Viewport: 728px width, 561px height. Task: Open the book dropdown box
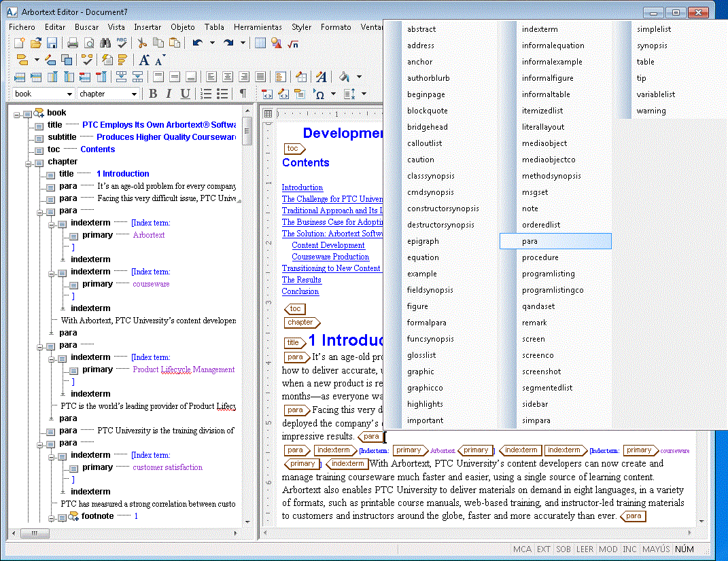(x=44, y=94)
